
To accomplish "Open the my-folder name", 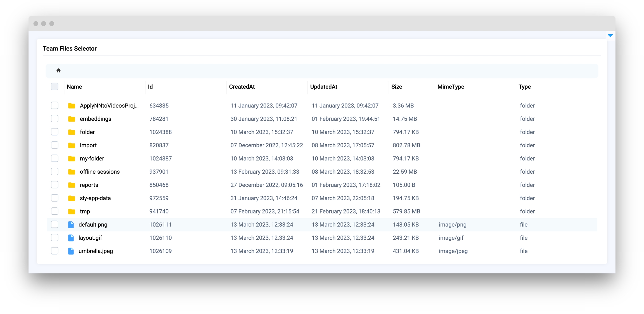I will (92, 159).
